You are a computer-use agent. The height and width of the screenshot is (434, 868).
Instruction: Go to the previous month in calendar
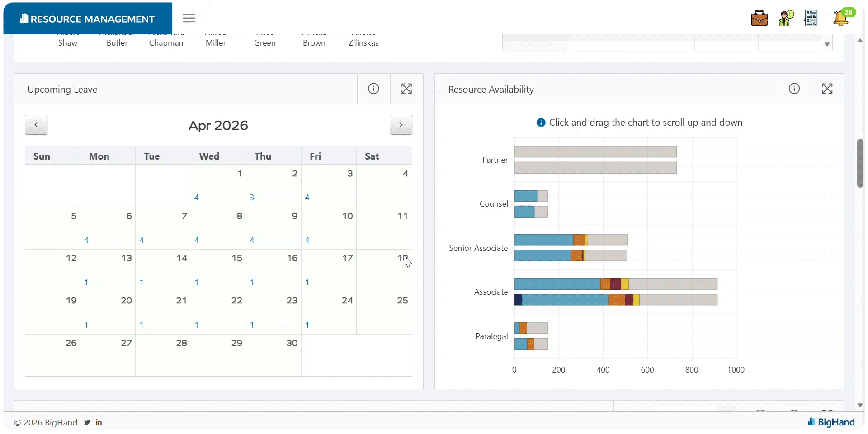click(x=36, y=125)
